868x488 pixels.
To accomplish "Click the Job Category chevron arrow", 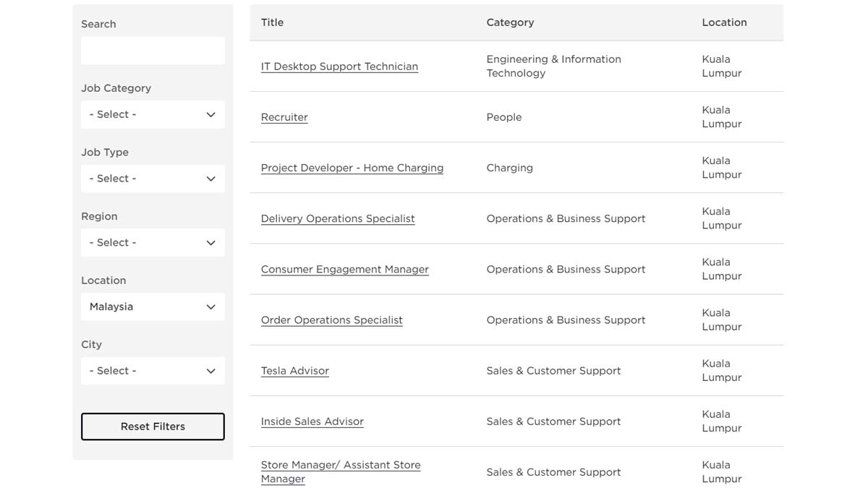I will click(210, 114).
